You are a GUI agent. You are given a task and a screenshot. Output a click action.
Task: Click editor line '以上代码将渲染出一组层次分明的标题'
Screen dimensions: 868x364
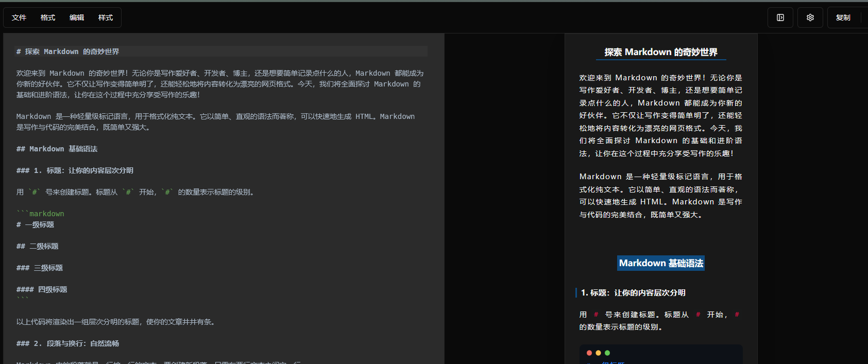click(115, 322)
